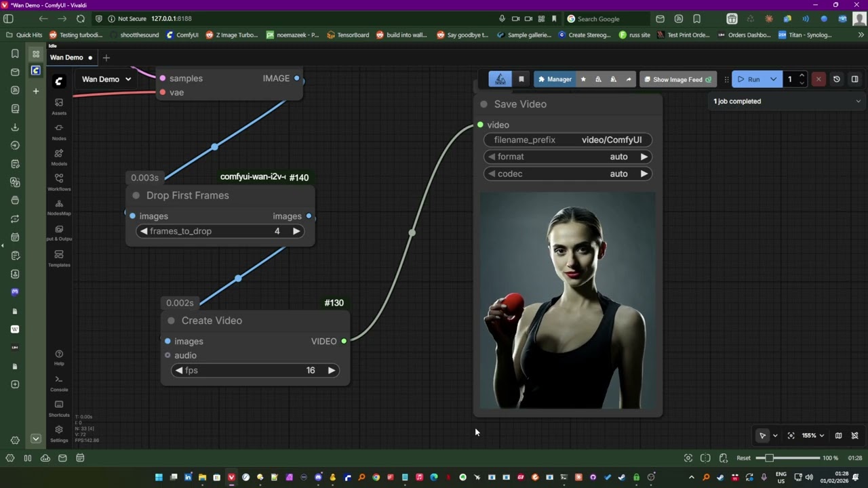868x488 pixels.
Task: Open the Assets panel in ComfyUI sidebar
Action: tap(59, 106)
